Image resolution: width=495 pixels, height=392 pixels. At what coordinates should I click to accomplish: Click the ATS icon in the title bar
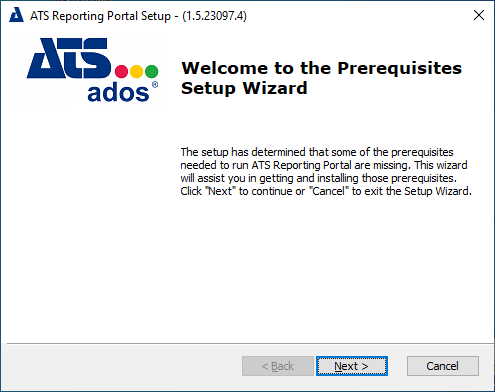[x=16, y=15]
